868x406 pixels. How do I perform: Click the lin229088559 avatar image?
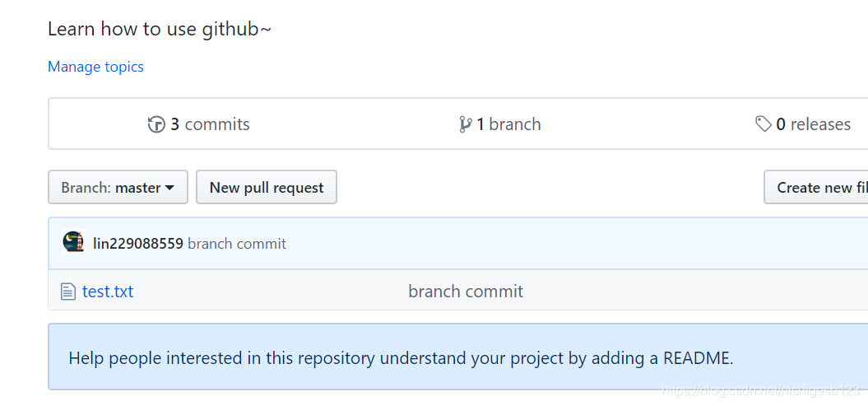[x=73, y=242]
